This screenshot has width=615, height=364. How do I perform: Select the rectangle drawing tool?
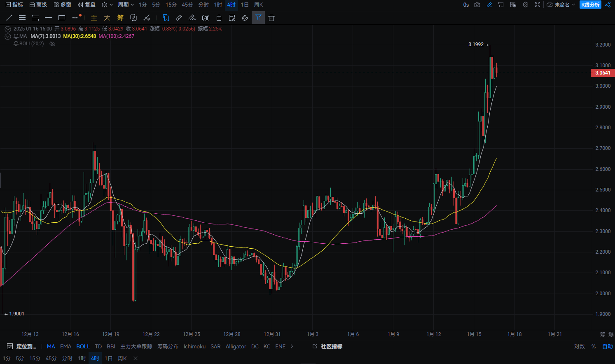62,18
